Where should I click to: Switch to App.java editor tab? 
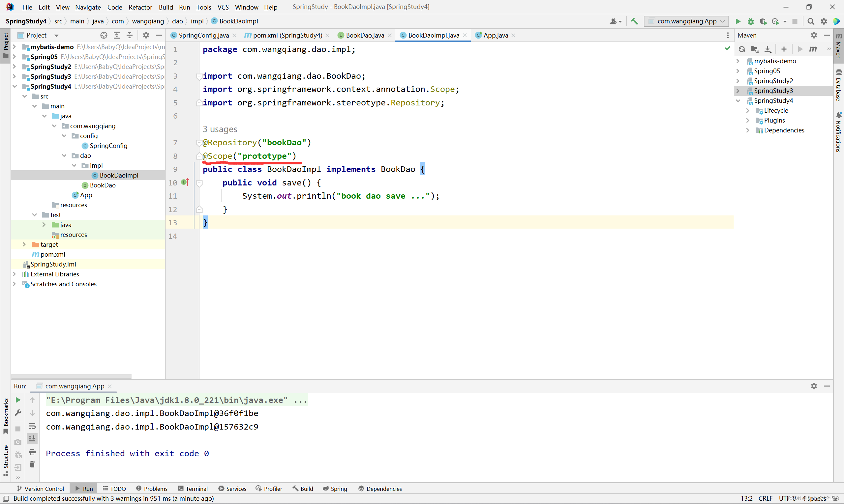pyautogui.click(x=496, y=35)
